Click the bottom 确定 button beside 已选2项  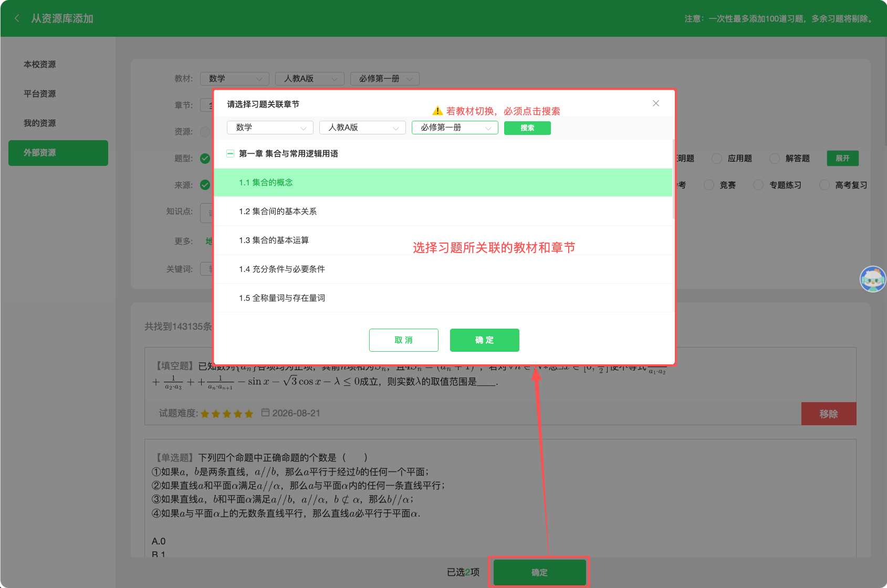(x=539, y=572)
